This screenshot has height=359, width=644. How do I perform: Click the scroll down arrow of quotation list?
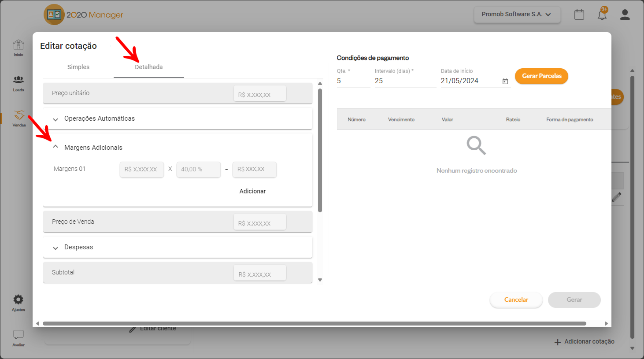click(320, 280)
